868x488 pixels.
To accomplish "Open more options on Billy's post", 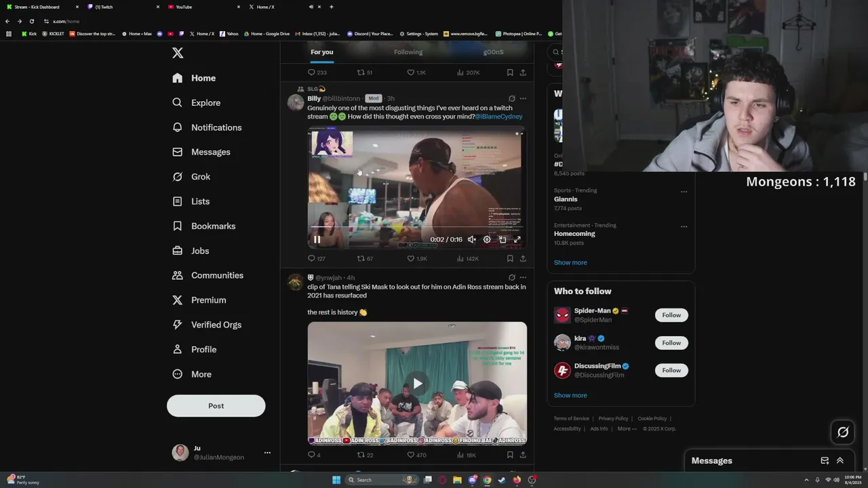I will (x=523, y=98).
